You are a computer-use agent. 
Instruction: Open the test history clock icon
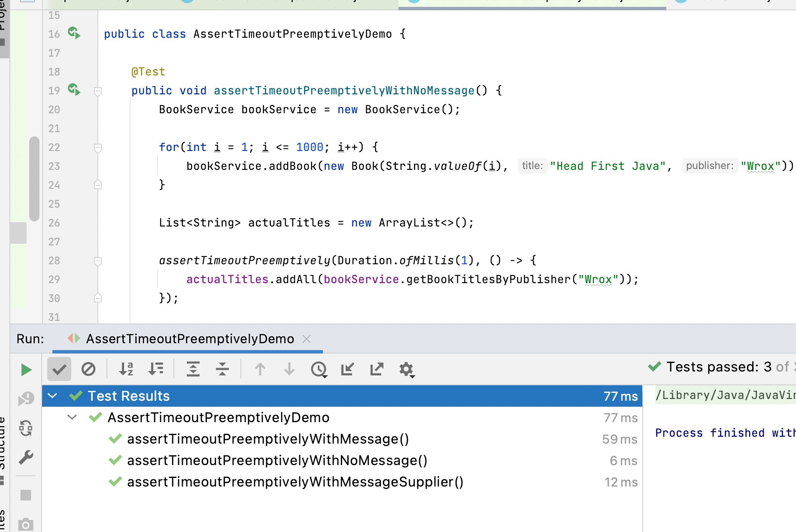[319, 369]
